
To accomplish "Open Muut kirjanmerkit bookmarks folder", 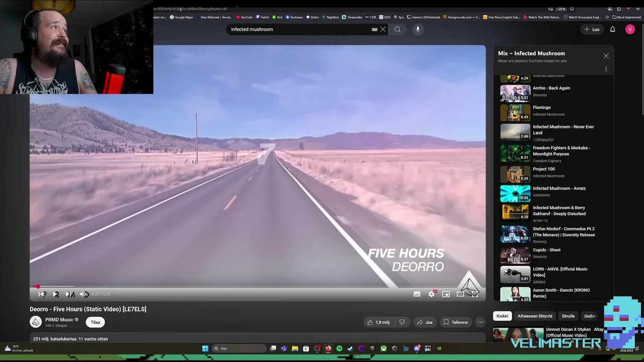I will tap(626, 17).
